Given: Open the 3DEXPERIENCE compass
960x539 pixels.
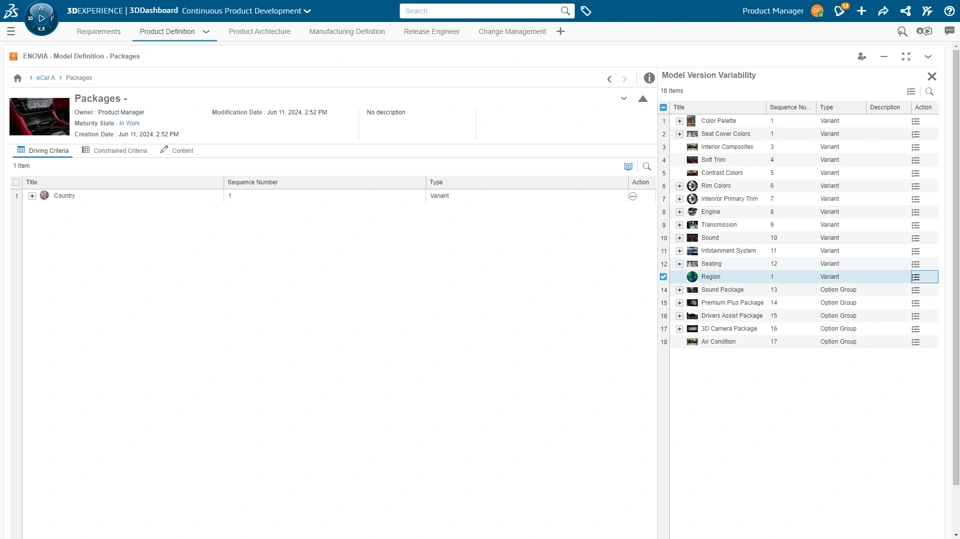Looking at the screenshot, I should point(41,18).
